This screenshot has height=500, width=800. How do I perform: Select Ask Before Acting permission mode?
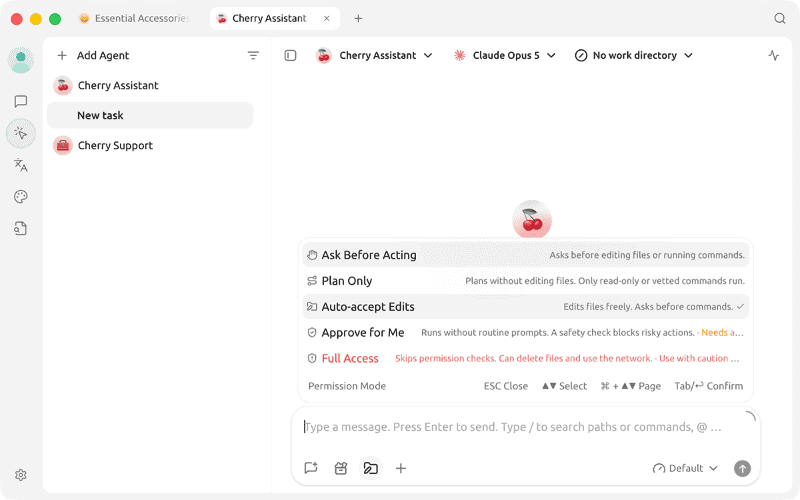pos(526,255)
